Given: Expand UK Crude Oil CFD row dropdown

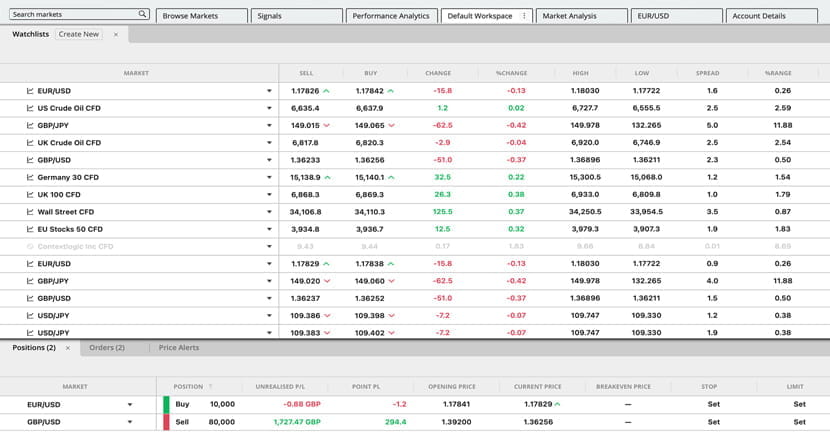Looking at the screenshot, I should point(269,143).
